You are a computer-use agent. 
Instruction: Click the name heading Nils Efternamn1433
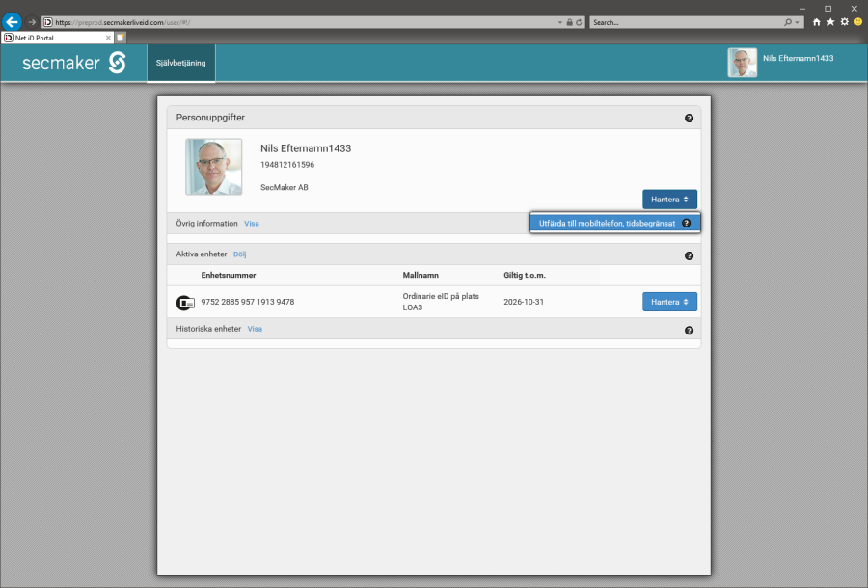306,148
